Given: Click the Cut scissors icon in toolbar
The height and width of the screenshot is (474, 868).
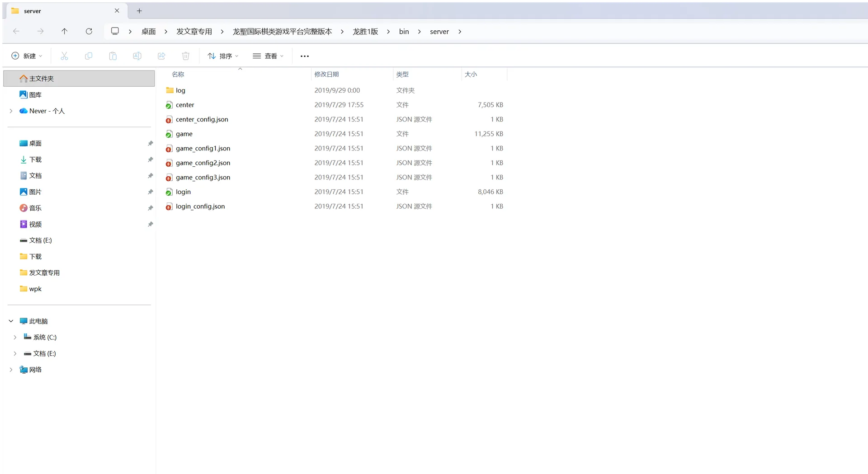Looking at the screenshot, I should click(64, 56).
